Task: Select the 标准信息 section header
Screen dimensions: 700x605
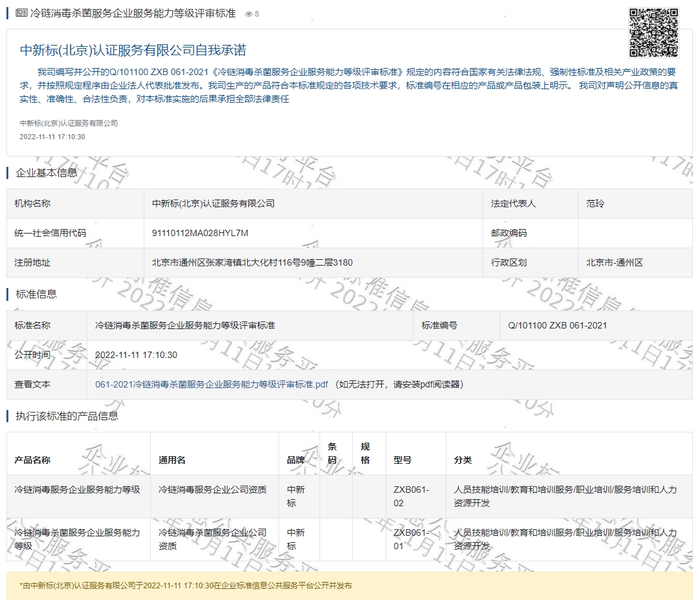Action: [36, 294]
